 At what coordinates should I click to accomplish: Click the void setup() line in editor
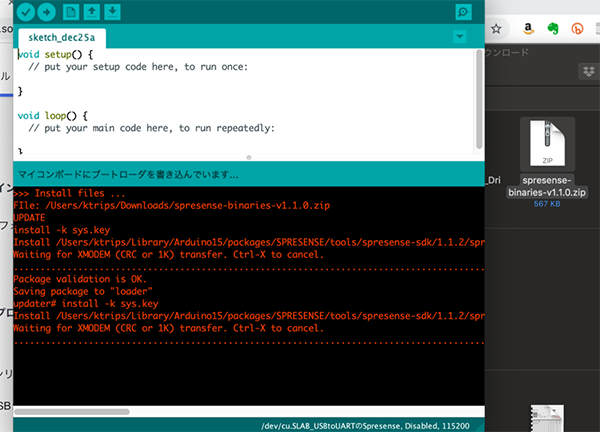coord(55,54)
